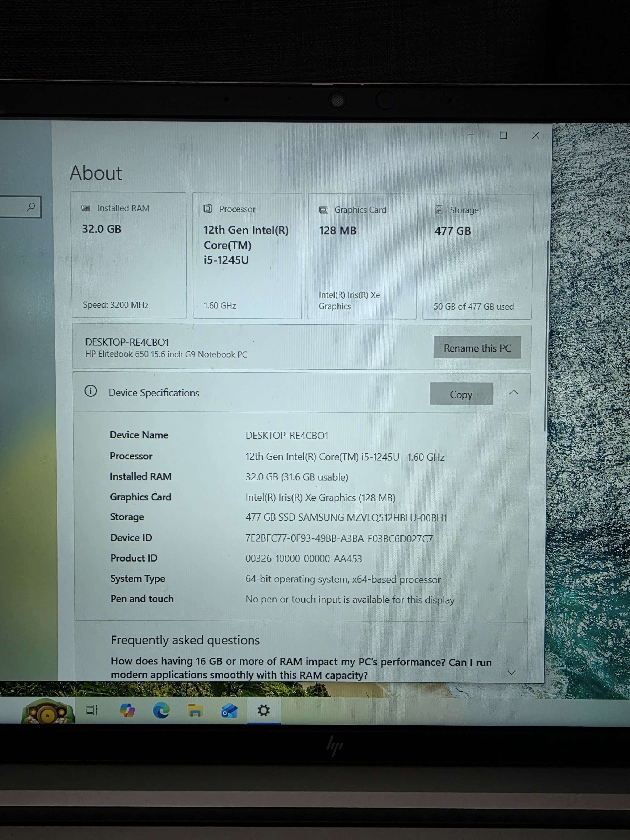The height and width of the screenshot is (840, 630).
Task: Open Task View from the taskbar
Action: (92, 710)
